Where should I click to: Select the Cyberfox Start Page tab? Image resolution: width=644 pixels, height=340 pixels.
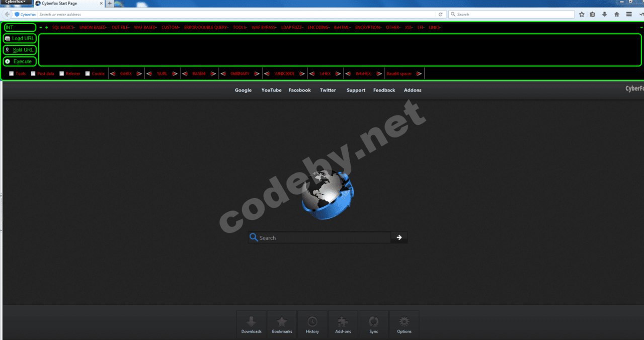click(x=69, y=4)
